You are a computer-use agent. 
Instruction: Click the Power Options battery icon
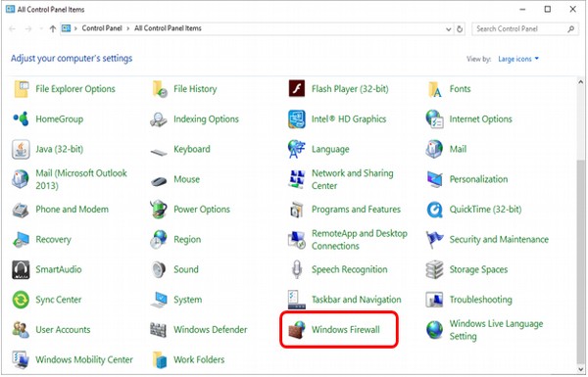coord(159,209)
